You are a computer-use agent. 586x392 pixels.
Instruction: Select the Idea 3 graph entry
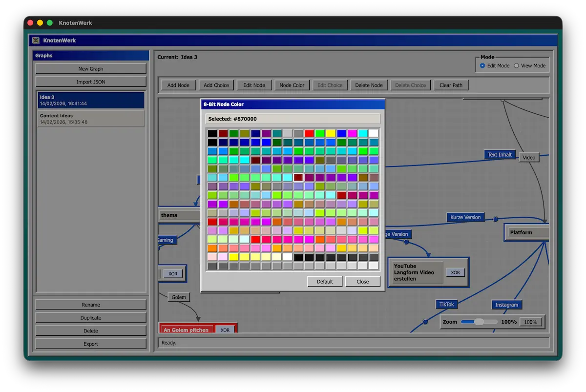point(90,100)
